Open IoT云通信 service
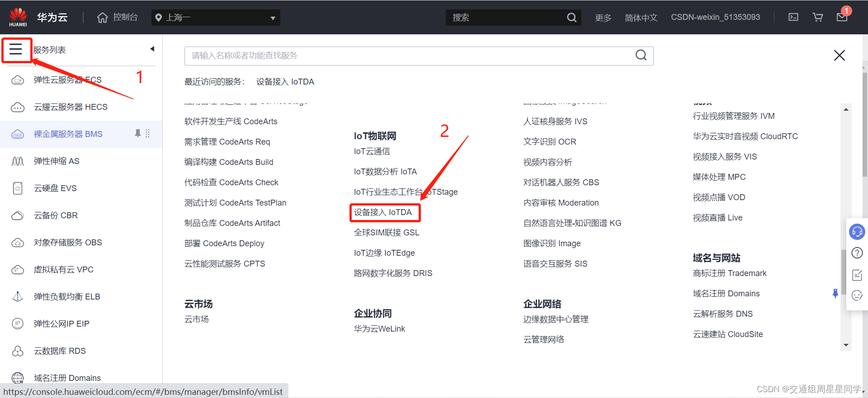Screen dimensions: 868x398 point(372,151)
